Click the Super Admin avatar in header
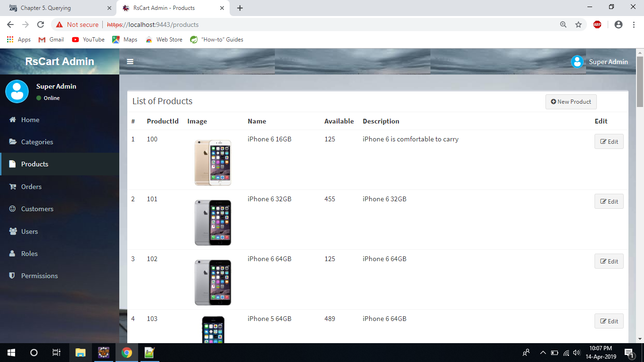The image size is (644, 362). coord(577,62)
